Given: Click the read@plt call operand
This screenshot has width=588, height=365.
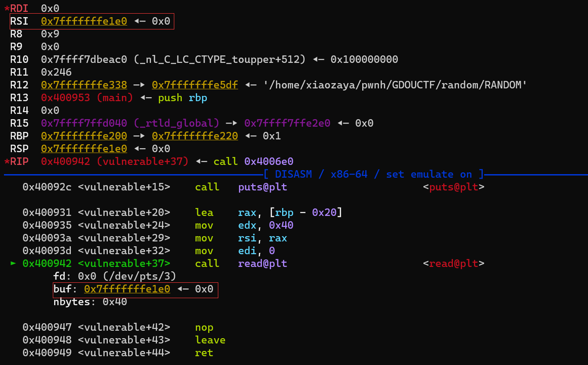Looking at the screenshot, I should point(263,263).
